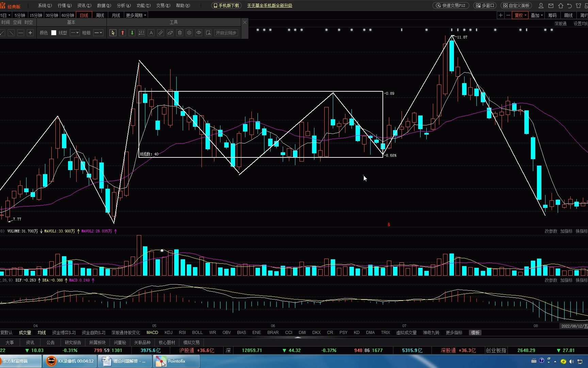588x368 pixels.
Task: Click 改参数 in the volume panel
Action: pos(551,231)
